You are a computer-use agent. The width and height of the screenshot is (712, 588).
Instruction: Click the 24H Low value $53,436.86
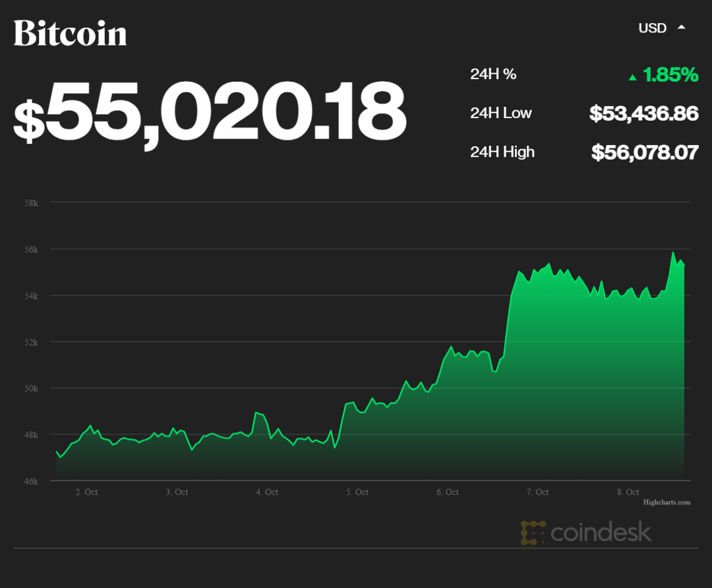pos(643,113)
